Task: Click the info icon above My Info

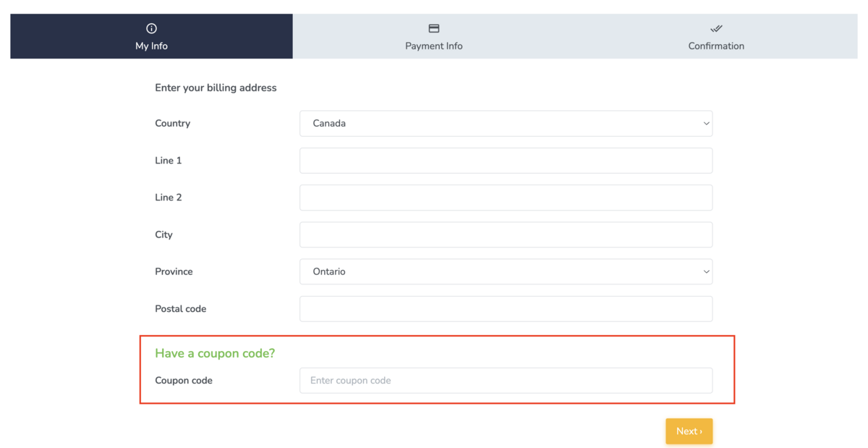Action: pos(151,28)
